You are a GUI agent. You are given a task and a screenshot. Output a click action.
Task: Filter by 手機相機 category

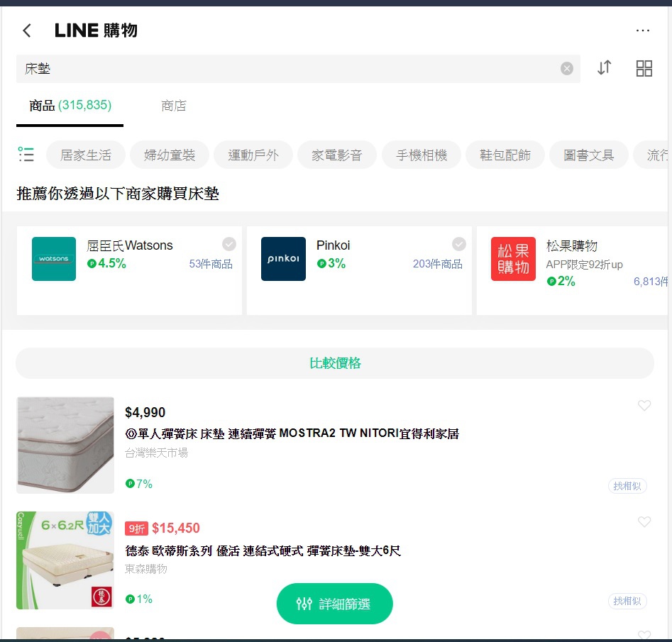pyautogui.click(x=422, y=155)
